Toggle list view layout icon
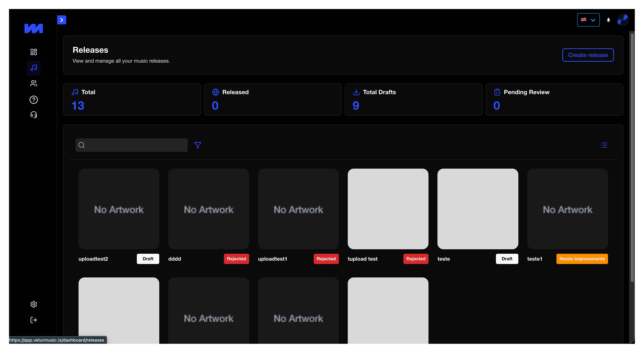 point(604,145)
